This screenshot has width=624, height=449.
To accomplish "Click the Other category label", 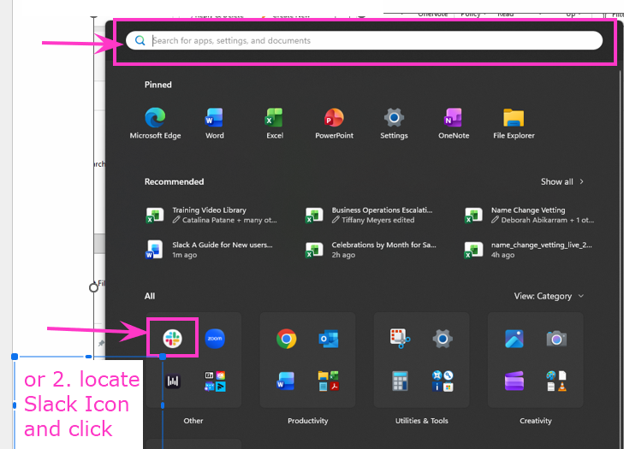I will pyautogui.click(x=193, y=420).
